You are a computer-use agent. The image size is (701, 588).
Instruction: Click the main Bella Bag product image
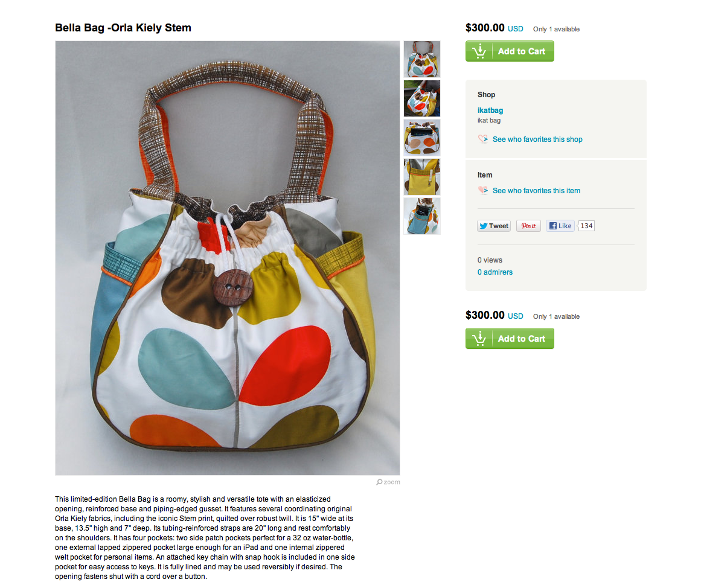point(227,258)
